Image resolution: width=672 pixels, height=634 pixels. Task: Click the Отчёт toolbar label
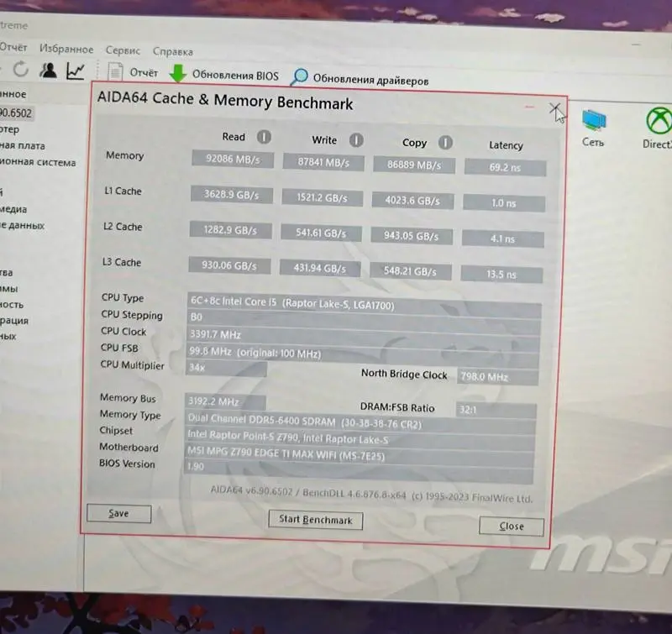[x=144, y=73]
